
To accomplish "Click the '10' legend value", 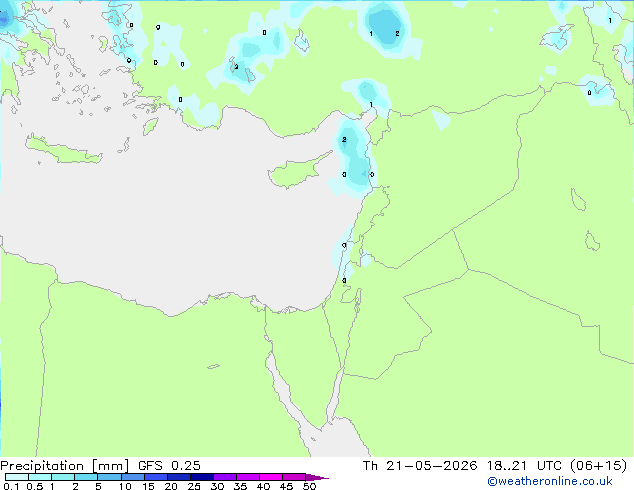I will click(125, 486).
